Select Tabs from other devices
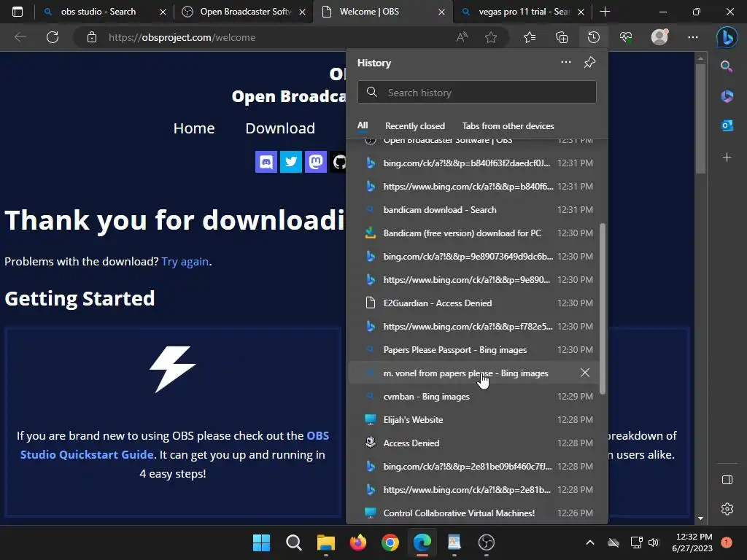Viewport: 747px width, 560px height. coord(508,126)
